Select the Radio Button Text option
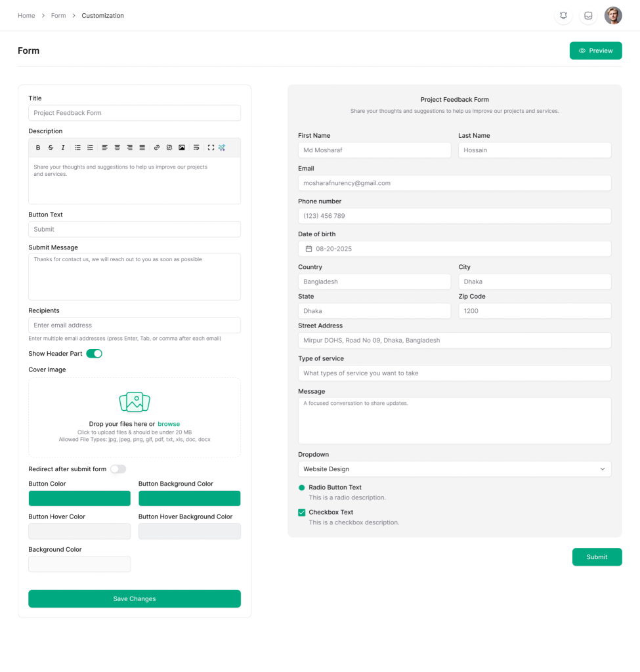Viewport: 640px width, 672px height. [302, 488]
